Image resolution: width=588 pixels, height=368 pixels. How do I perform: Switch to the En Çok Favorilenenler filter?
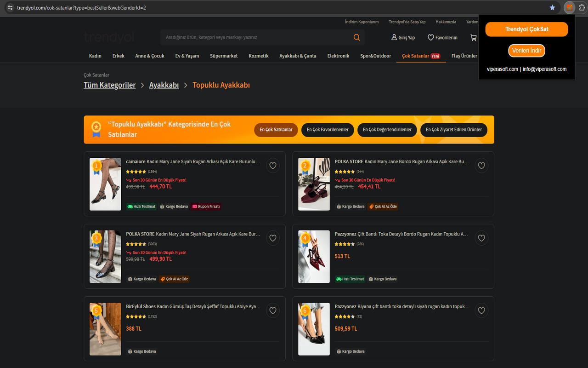click(328, 130)
